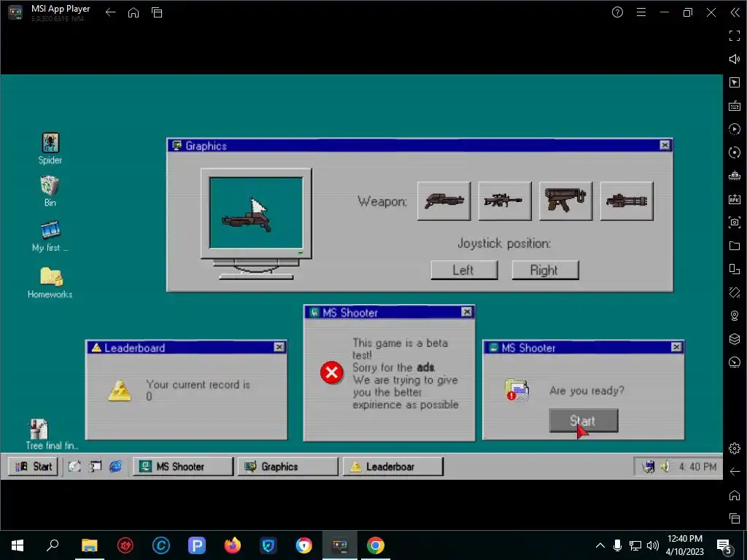Image resolution: width=747 pixels, height=560 pixels.
Task: Switch to Graphics taskbar item
Action: point(287,467)
